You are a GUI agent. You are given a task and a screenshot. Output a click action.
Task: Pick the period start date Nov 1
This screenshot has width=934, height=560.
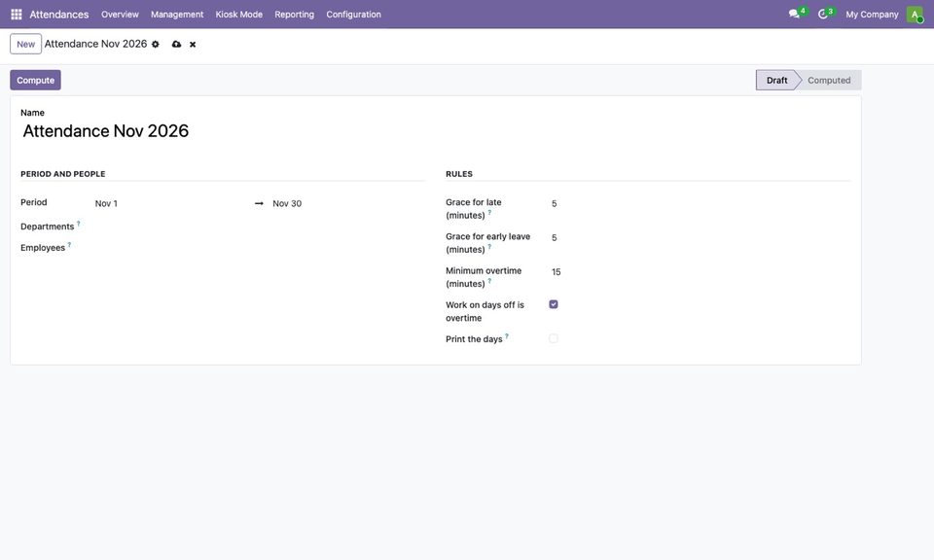pos(170,203)
